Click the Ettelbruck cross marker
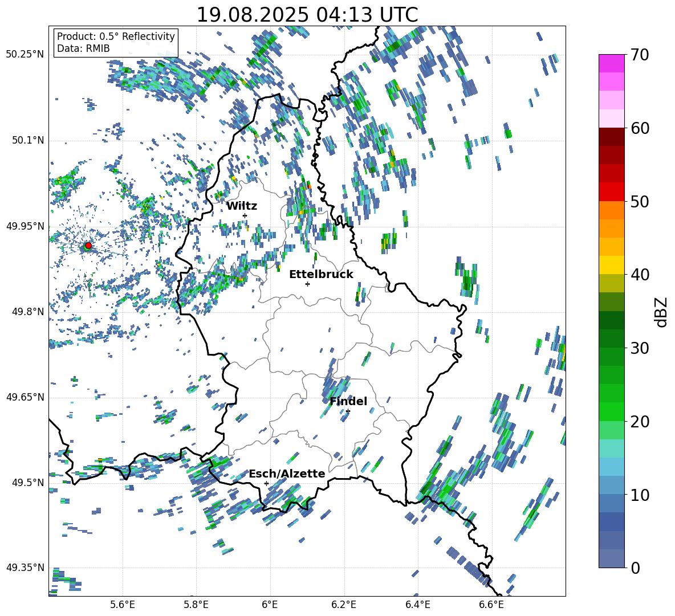This screenshot has width=675, height=616. coord(307,284)
